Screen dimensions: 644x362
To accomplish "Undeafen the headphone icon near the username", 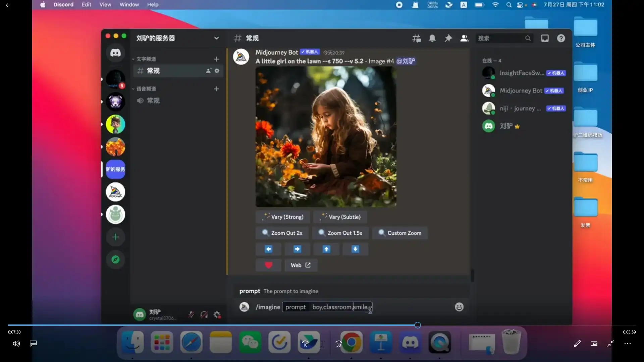I will pos(204,315).
